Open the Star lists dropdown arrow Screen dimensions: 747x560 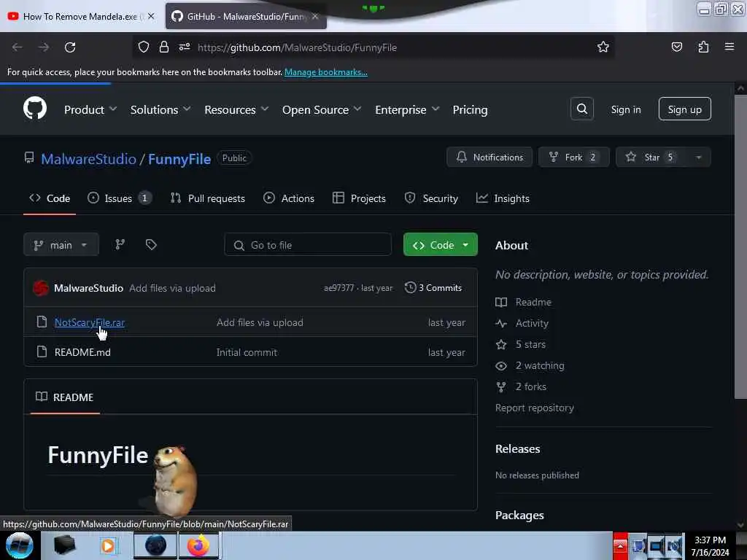pyautogui.click(x=698, y=157)
